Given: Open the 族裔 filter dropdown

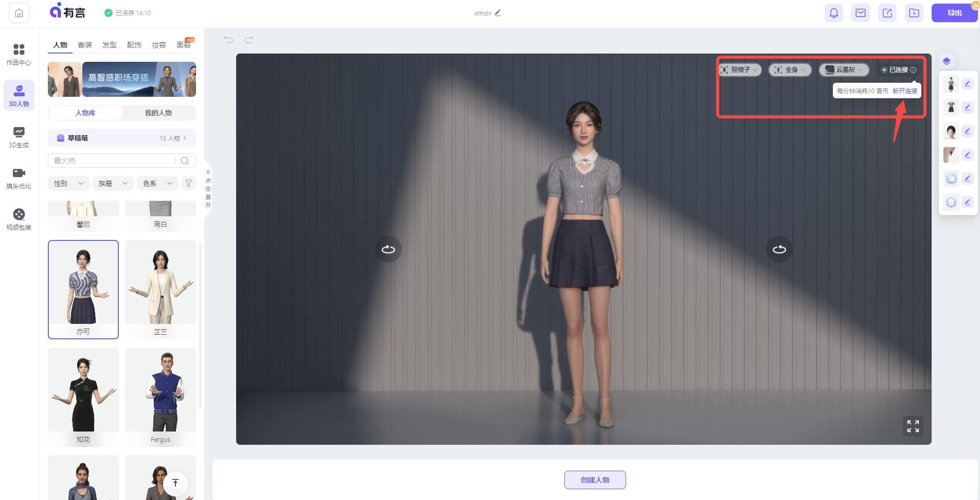Looking at the screenshot, I should [x=113, y=183].
